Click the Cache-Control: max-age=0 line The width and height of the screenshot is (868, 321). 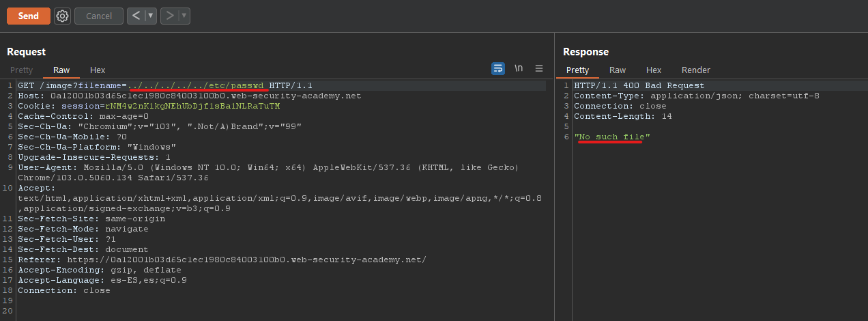click(x=83, y=116)
